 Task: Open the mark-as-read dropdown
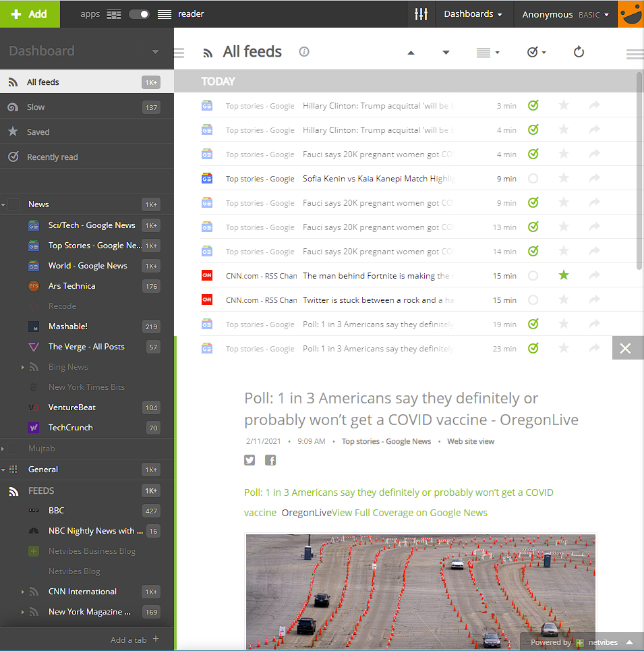point(536,53)
